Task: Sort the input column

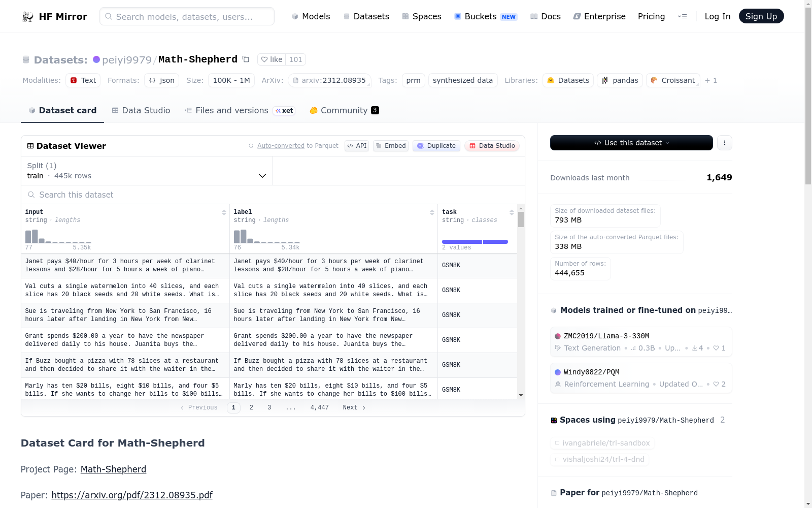Action: pos(224,212)
